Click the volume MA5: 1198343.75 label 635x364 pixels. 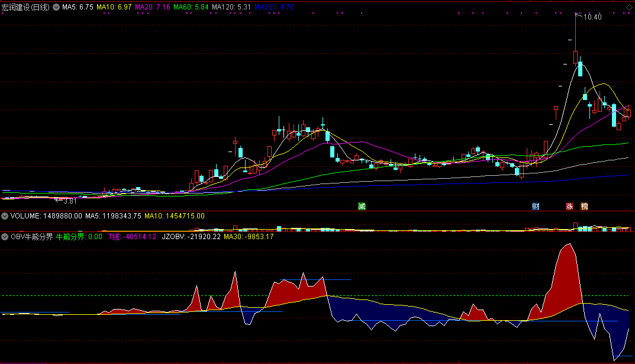tap(114, 216)
